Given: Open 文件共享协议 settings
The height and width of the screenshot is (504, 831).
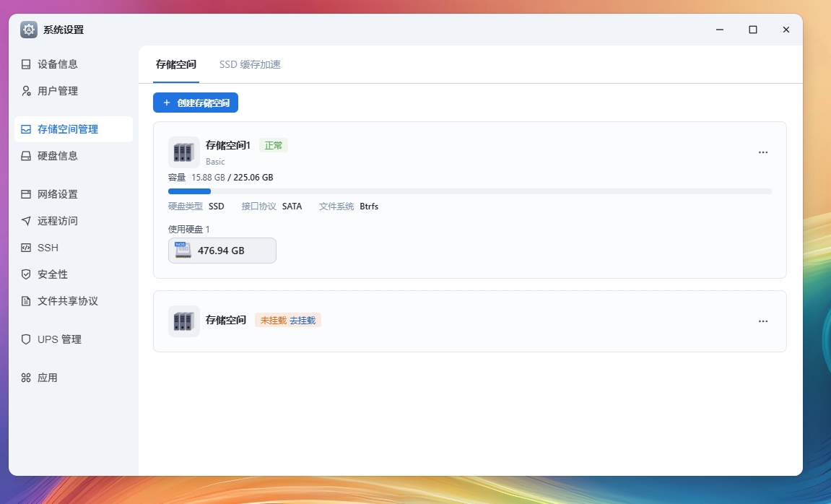Looking at the screenshot, I should [74, 301].
